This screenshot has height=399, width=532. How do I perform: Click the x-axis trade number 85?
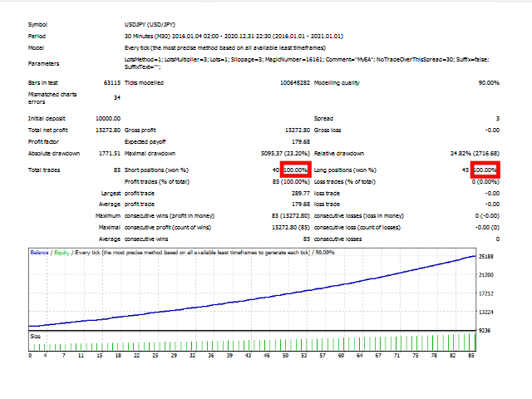(x=471, y=355)
